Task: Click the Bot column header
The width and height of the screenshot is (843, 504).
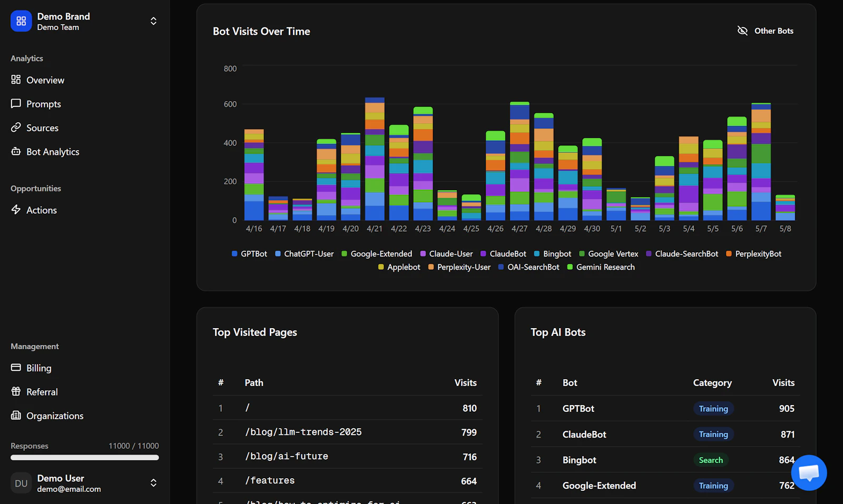Action: [570, 383]
